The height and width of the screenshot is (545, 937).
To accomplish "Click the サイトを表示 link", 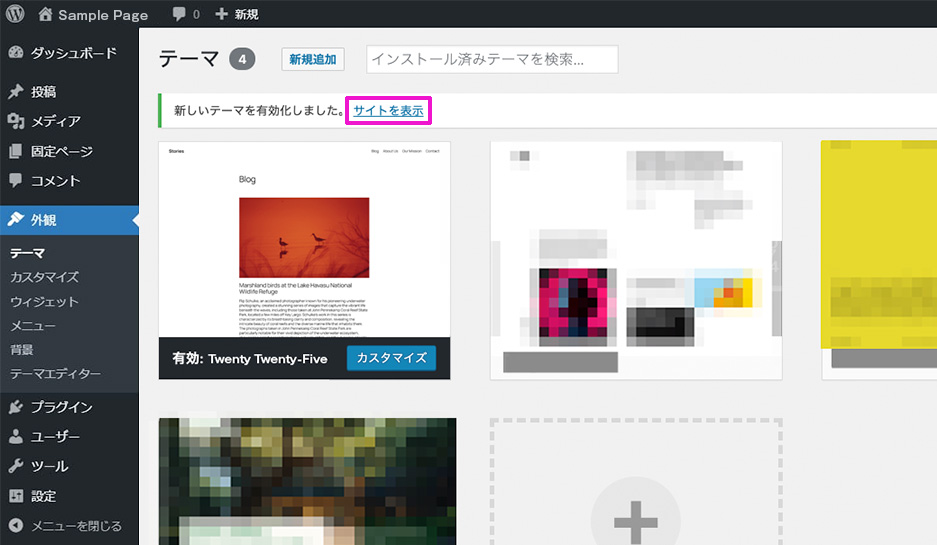I will point(388,111).
